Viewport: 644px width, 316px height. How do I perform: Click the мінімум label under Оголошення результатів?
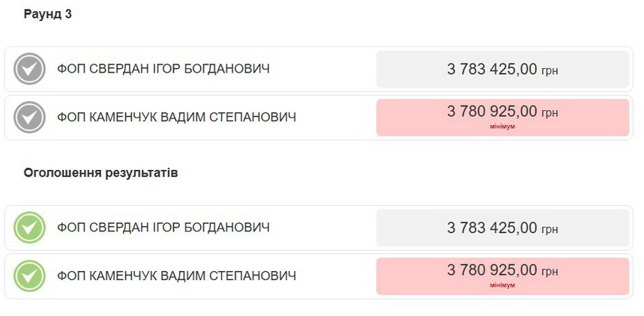[502, 285]
